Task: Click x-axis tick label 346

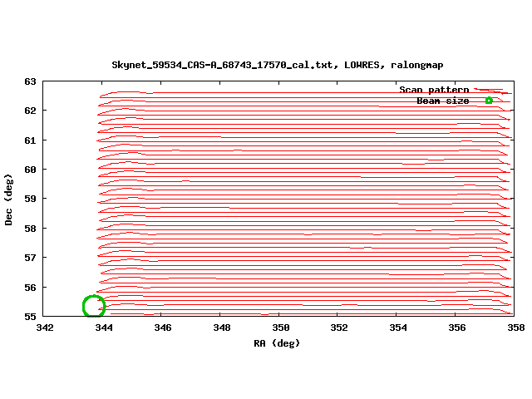Action: pos(163,328)
